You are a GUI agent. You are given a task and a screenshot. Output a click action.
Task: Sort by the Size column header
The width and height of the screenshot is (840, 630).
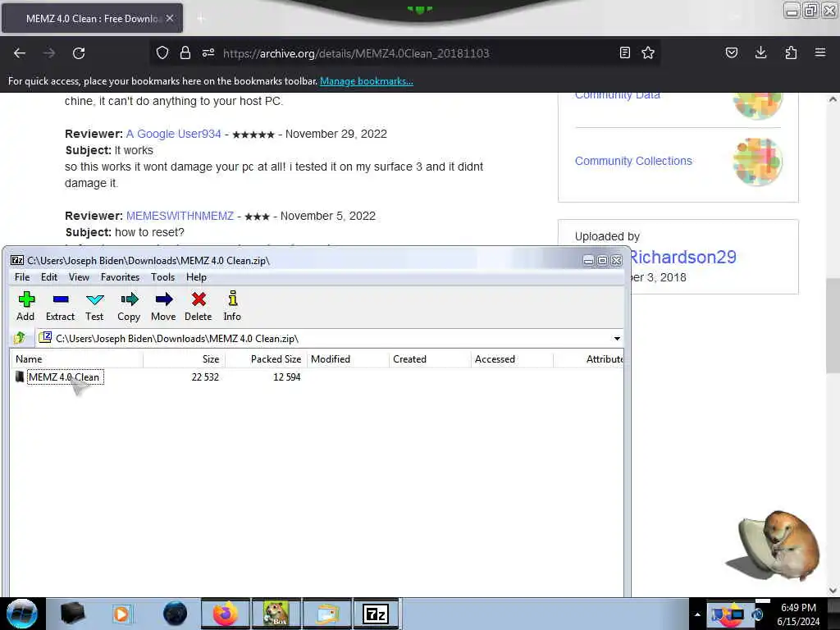tap(185, 359)
